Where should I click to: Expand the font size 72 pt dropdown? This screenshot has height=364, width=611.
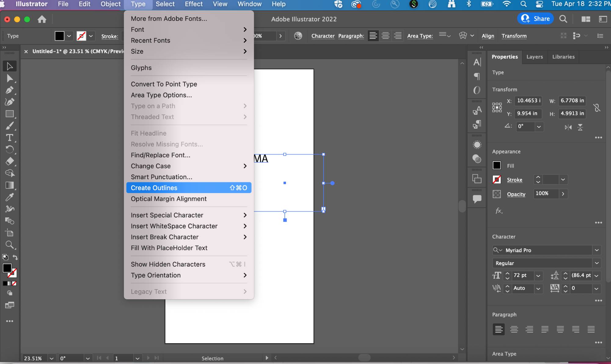pyautogui.click(x=538, y=275)
